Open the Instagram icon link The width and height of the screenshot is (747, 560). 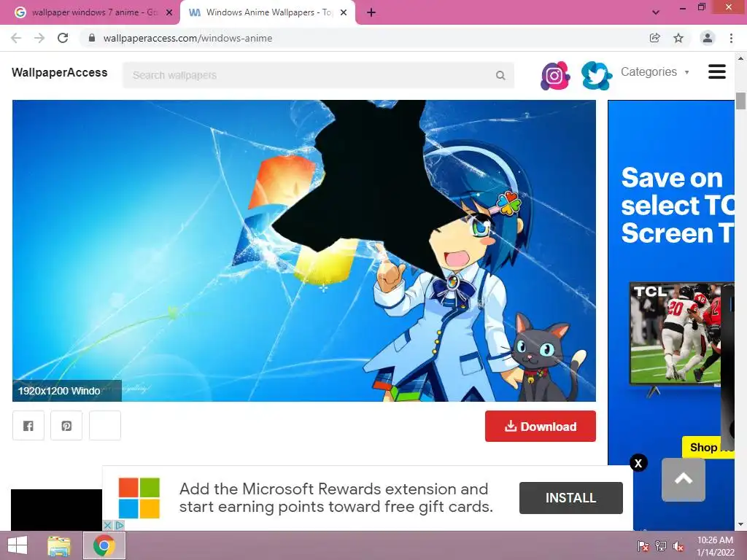coord(555,75)
